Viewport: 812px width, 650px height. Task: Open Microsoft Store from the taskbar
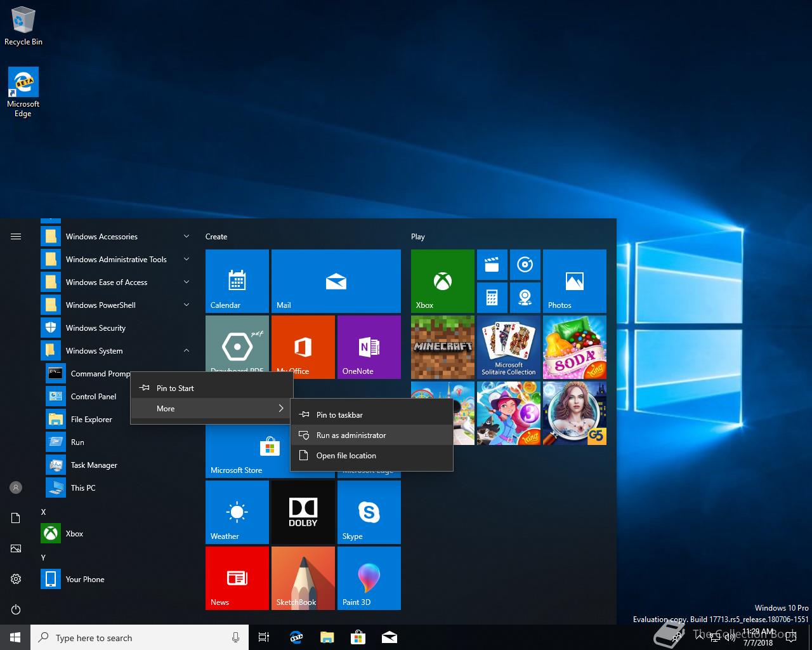(x=358, y=637)
